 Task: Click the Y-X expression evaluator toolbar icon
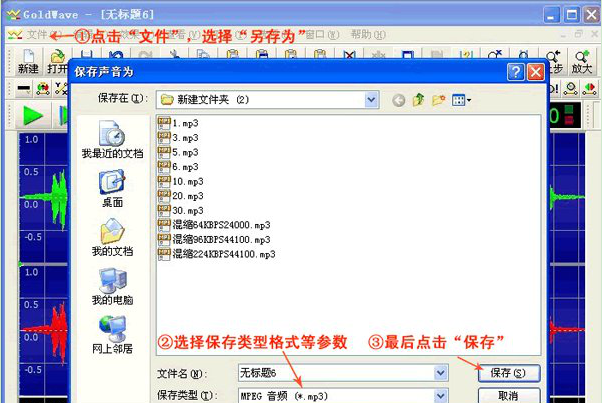point(61,89)
